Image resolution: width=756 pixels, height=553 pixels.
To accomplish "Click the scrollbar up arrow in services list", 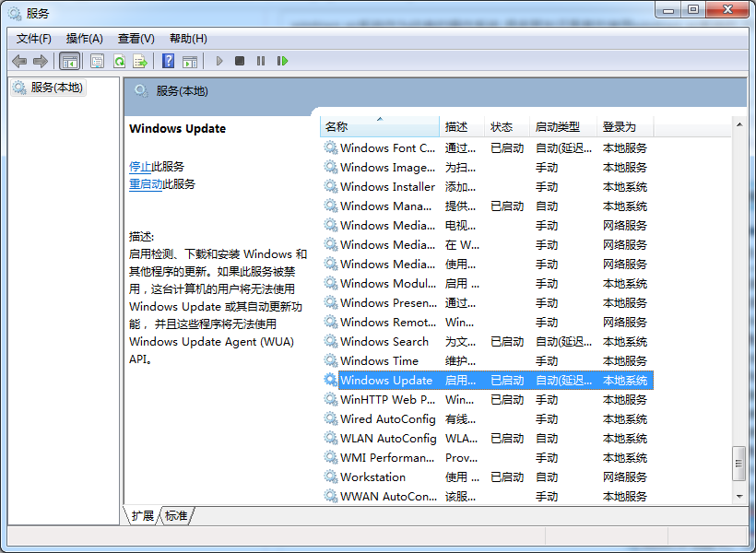I will point(739,124).
